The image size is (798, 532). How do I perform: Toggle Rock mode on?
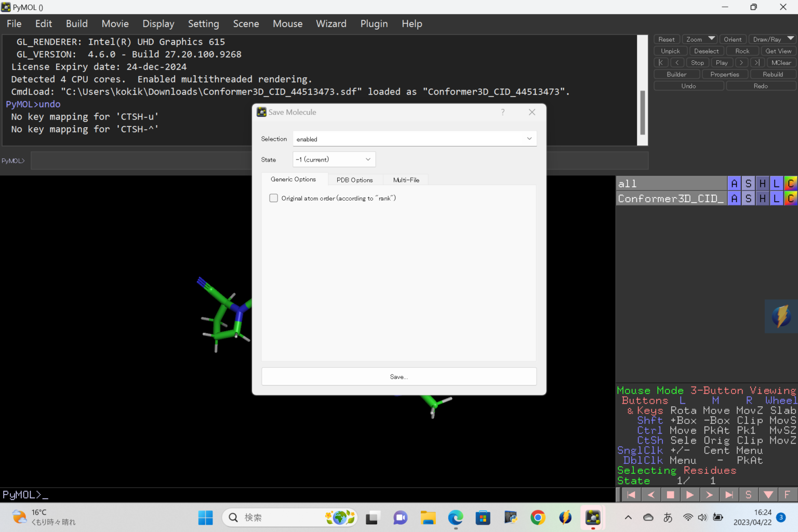click(x=742, y=50)
